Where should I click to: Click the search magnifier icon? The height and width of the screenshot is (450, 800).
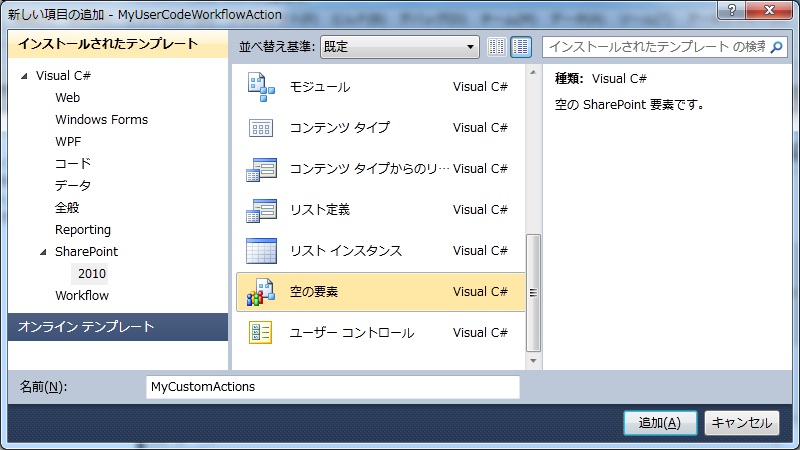(776, 47)
